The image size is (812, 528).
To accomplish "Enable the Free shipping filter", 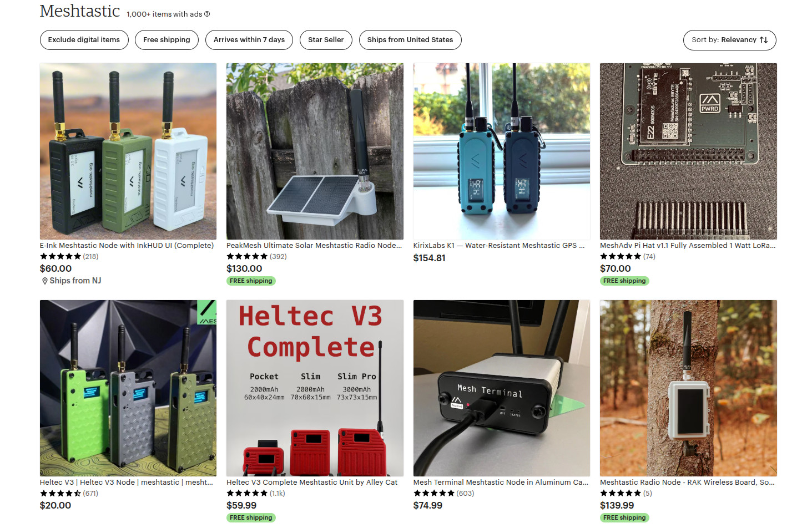I will 167,40.
